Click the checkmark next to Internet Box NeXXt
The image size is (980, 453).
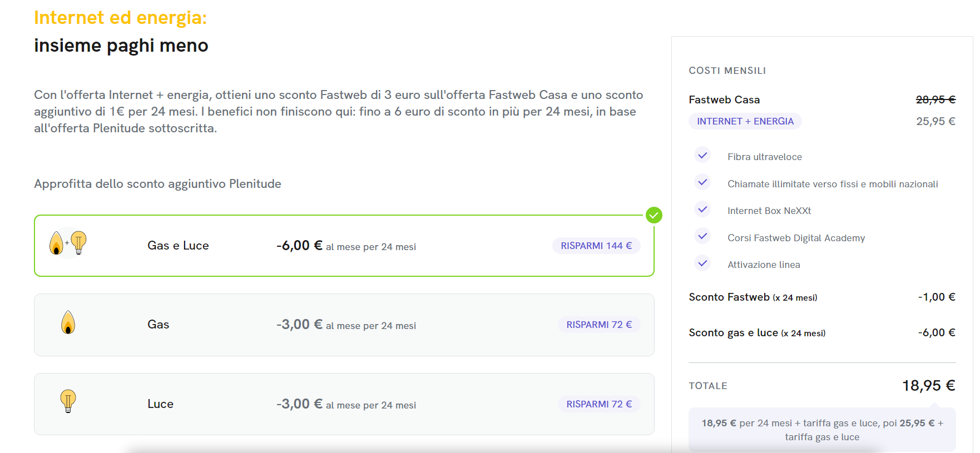click(703, 210)
